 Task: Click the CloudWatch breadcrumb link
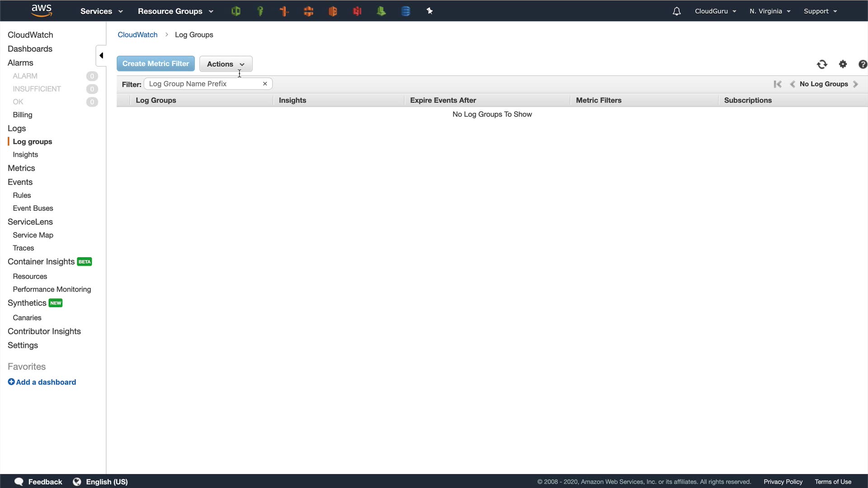[137, 35]
